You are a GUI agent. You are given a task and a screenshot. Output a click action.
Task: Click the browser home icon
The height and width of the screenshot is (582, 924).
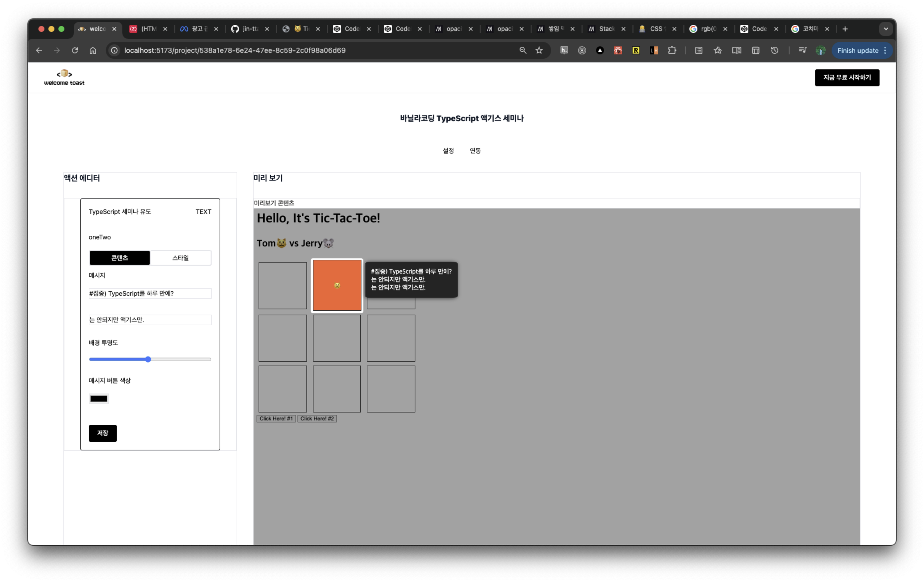pyautogui.click(x=93, y=50)
